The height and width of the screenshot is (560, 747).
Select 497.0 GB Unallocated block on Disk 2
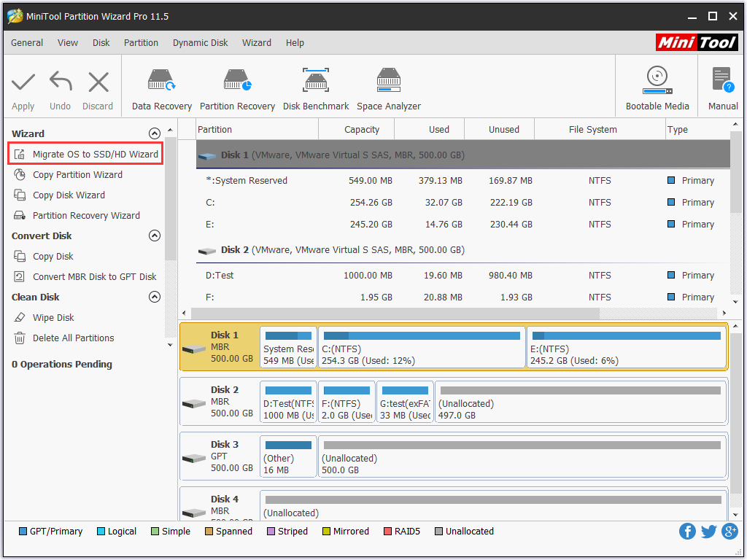[x=580, y=402]
